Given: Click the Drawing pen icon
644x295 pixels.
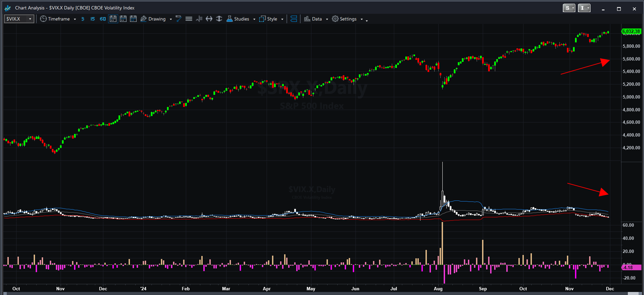Looking at the screenshot, I should click(144, 19).
